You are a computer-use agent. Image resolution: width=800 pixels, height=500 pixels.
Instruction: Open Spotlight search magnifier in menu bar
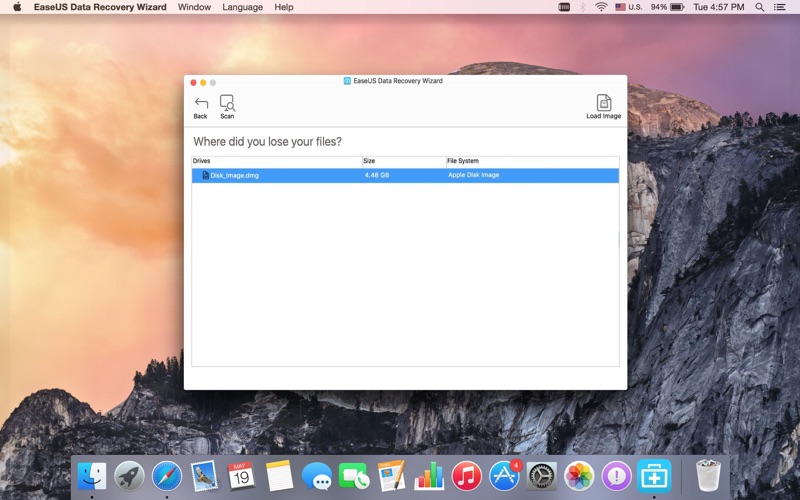tap(759, 7)
